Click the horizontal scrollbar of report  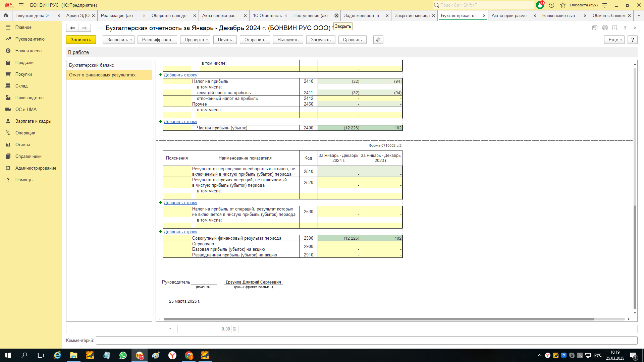point(378,319)
